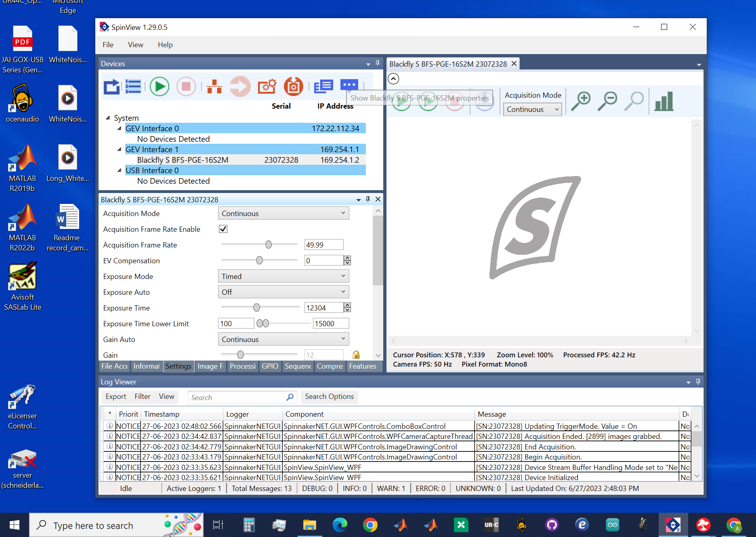This screenshot has width=756, height=537.
Task: Toggle Acquisition Frame Rate Enable checkbox
Action: click(223, 229)
